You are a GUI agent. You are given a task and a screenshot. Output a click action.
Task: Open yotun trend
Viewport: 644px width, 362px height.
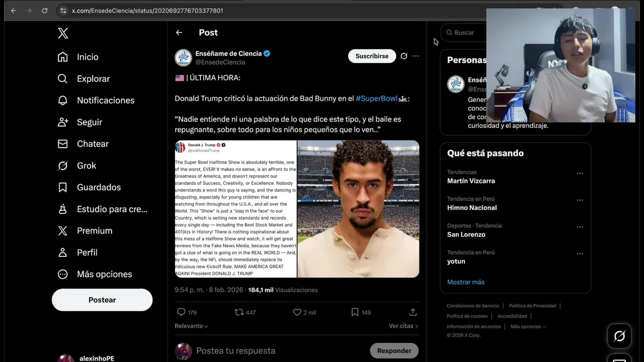coord(456,261)
